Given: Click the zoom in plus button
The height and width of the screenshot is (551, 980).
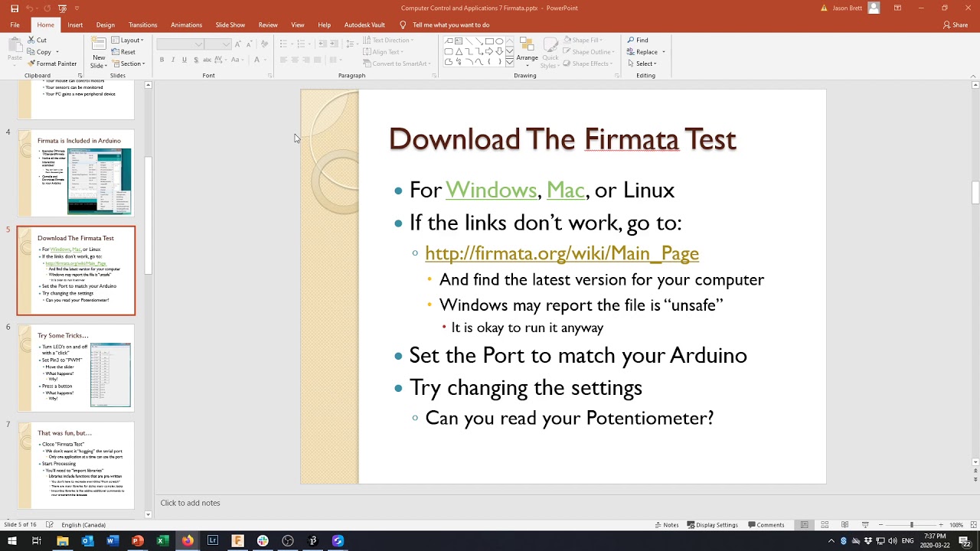Looking at the screenshot, I should [942, 525].
